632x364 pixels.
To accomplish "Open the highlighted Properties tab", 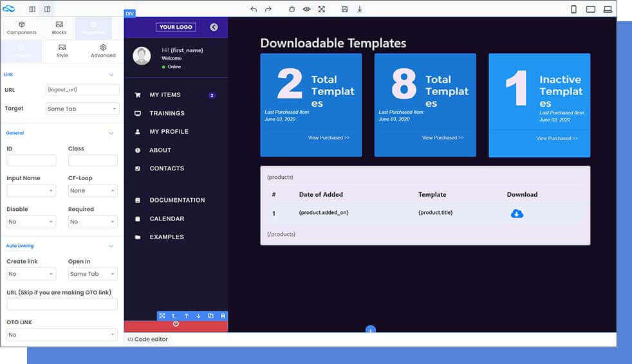I will point(93,28).
